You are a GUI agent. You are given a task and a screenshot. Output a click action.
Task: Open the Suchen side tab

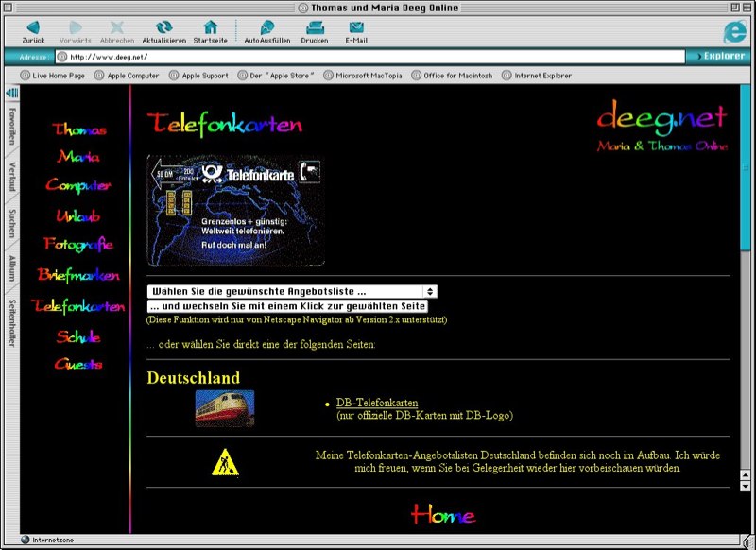point(11,223)
